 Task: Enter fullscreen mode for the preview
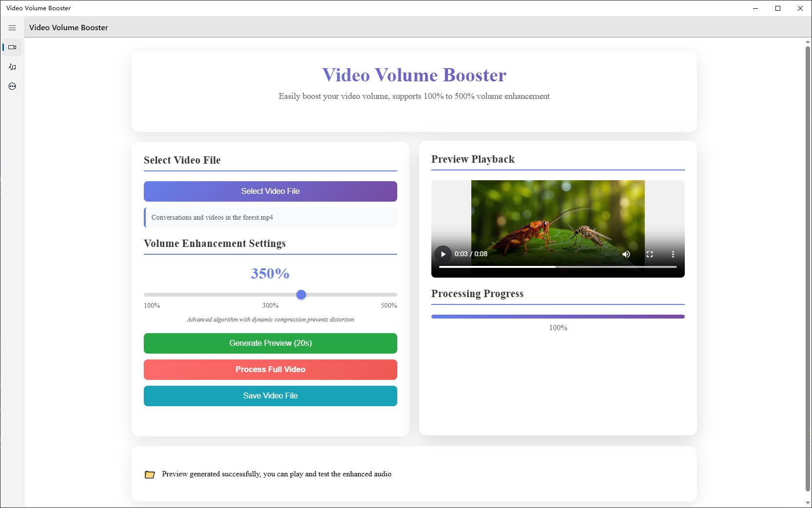(650, 254)
